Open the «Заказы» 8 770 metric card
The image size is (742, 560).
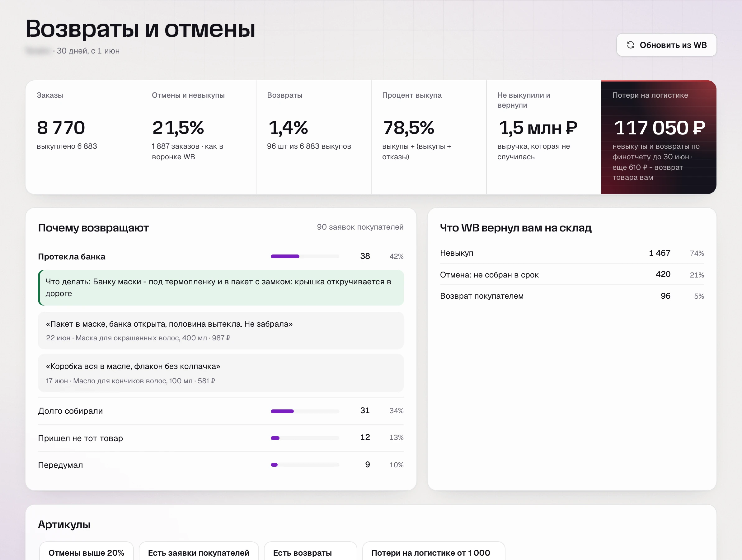pyautogui.click(x=83, y=137)
